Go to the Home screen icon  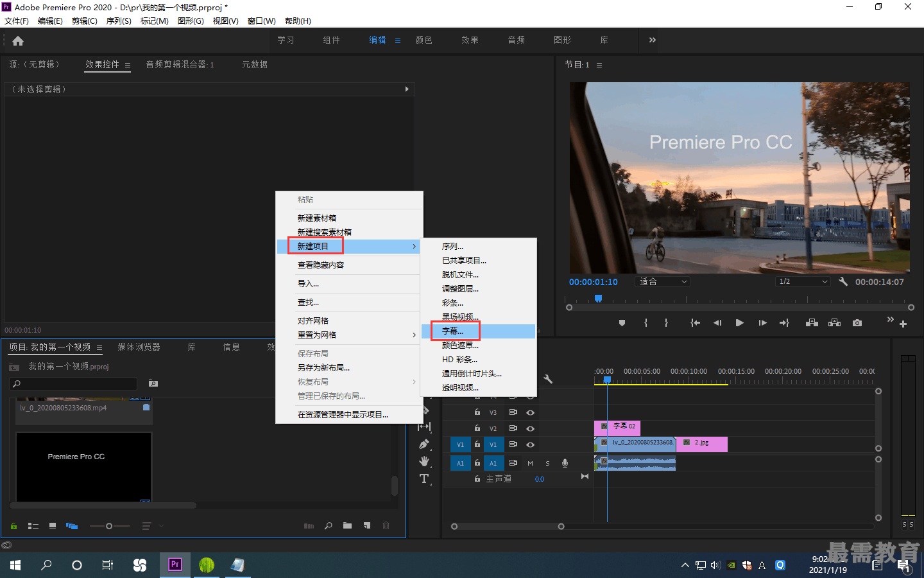[18, 41]
